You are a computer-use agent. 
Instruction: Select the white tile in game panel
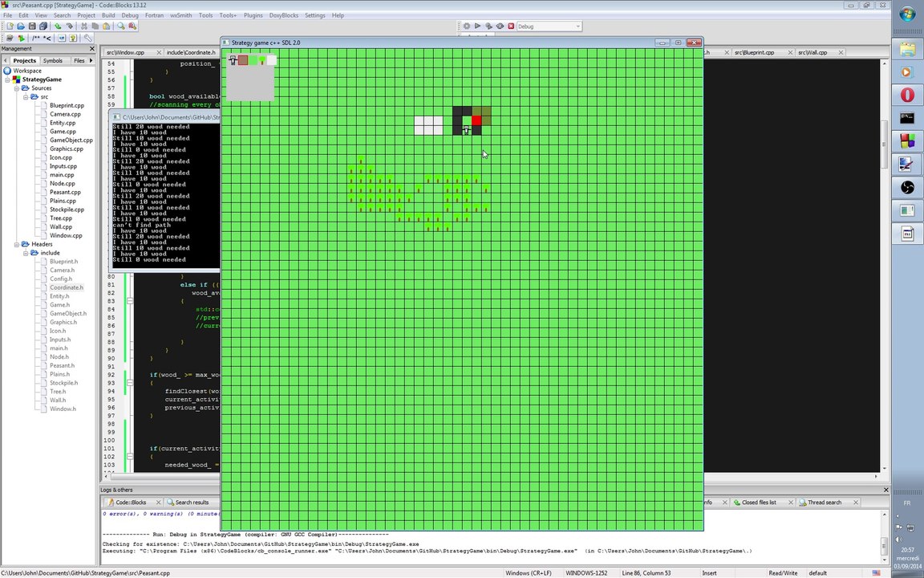click(x=271, y=59)
